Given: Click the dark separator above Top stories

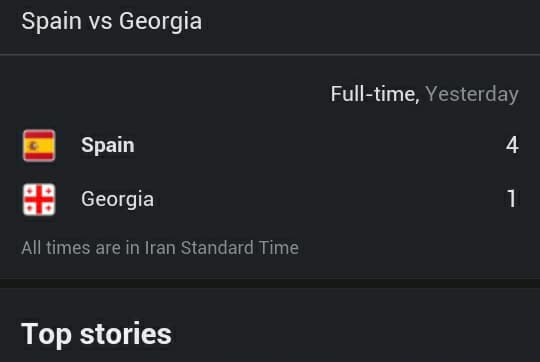Looking at the screenshot, I should 270,283.
